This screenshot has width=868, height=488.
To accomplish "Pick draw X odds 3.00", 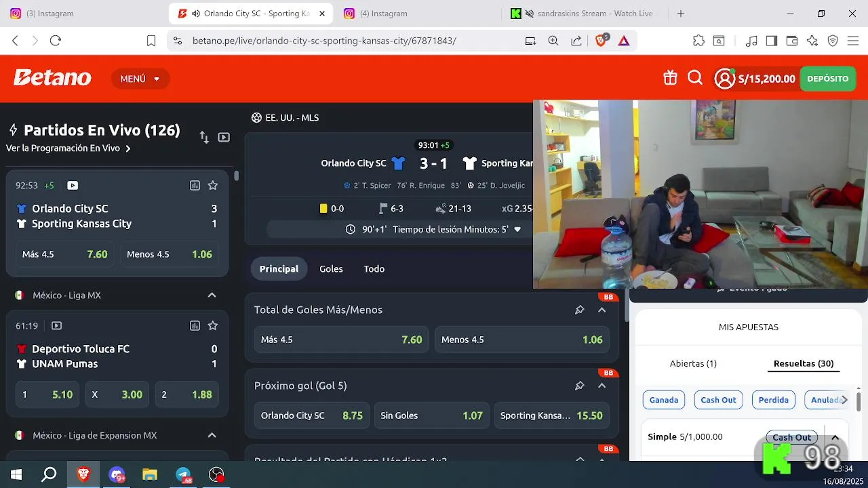I will pyautogui.click(x=117, y=394).
